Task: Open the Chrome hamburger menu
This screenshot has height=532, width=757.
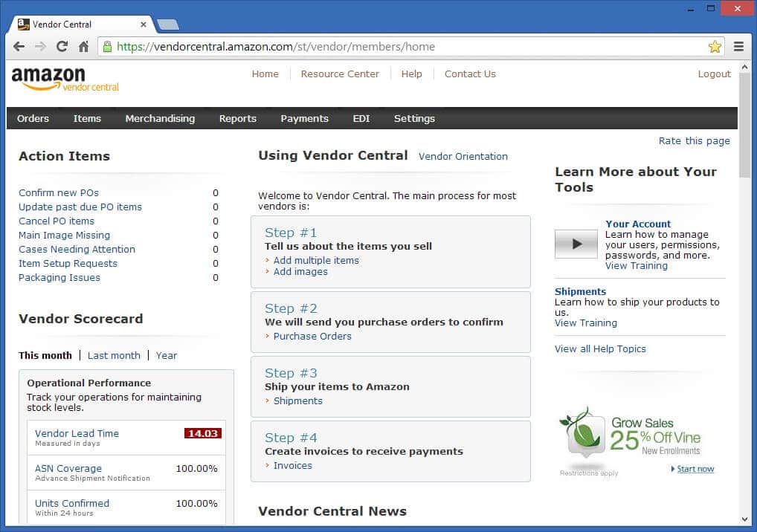Action: coord(738,46)
